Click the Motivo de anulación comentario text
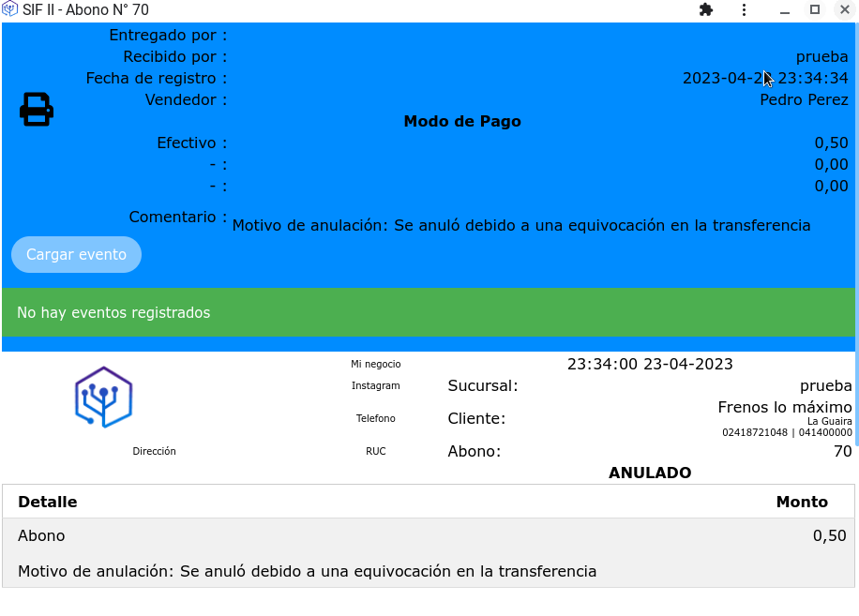 [520, 225]
